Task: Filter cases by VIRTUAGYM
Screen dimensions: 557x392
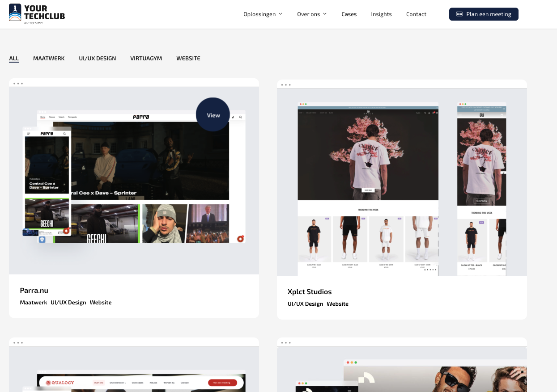Action: point(146,59)
